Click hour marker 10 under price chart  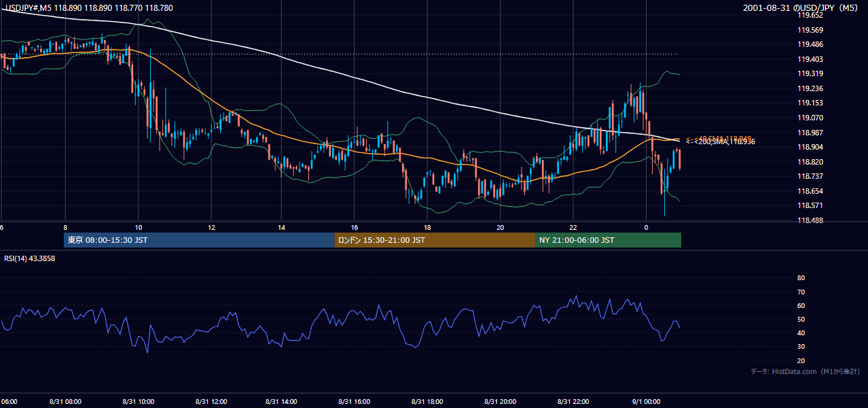tap(138, 227)
